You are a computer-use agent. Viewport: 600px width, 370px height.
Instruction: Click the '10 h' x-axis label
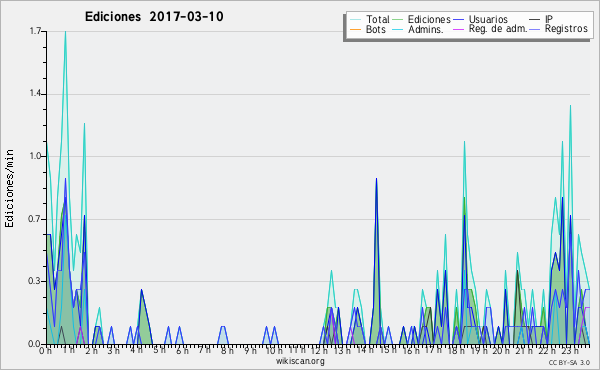274,350
